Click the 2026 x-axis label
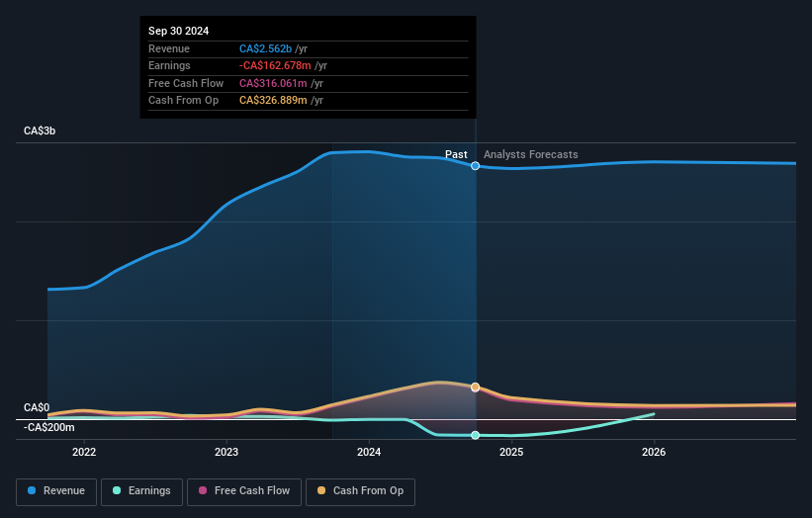812x518 pixels. click(654, 452)
